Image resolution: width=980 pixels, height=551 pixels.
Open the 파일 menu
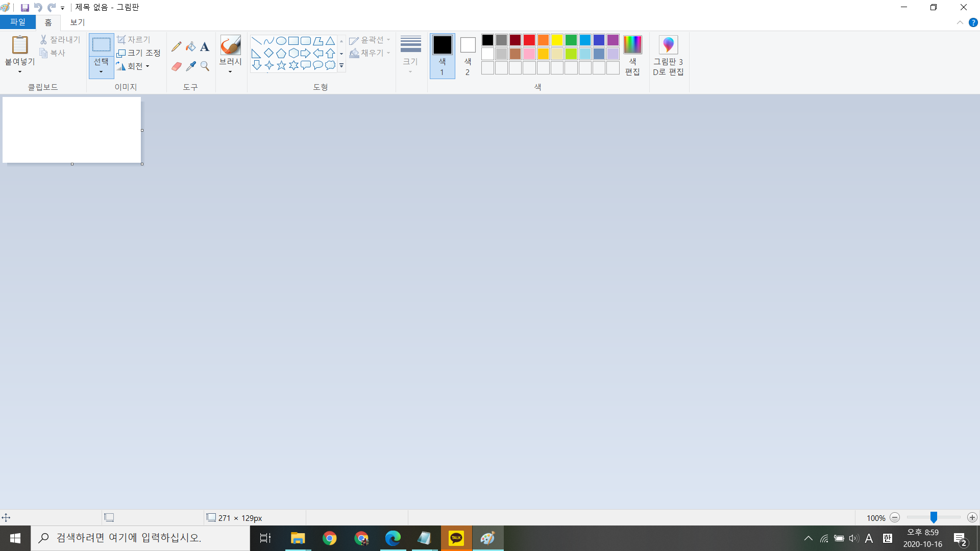tap(17, 22)
